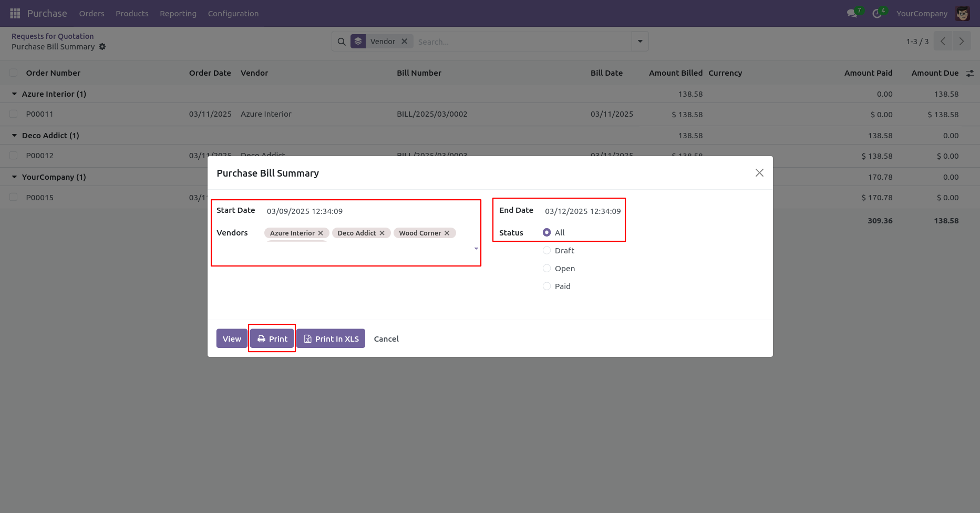Viewport: 980px width, 513px height.
Task: Sort by Order Date column header
Action: [210, 73]
